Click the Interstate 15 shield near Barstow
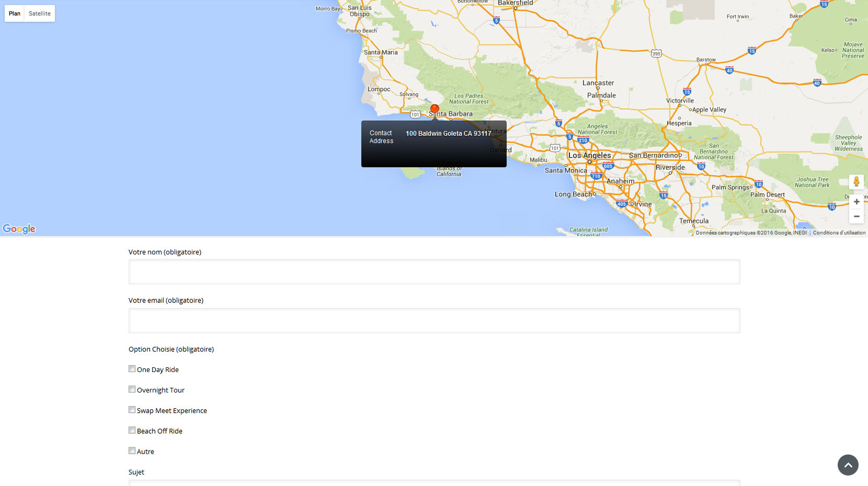The width and height of the screenshot is (868, 486). (x=751, y=51)
